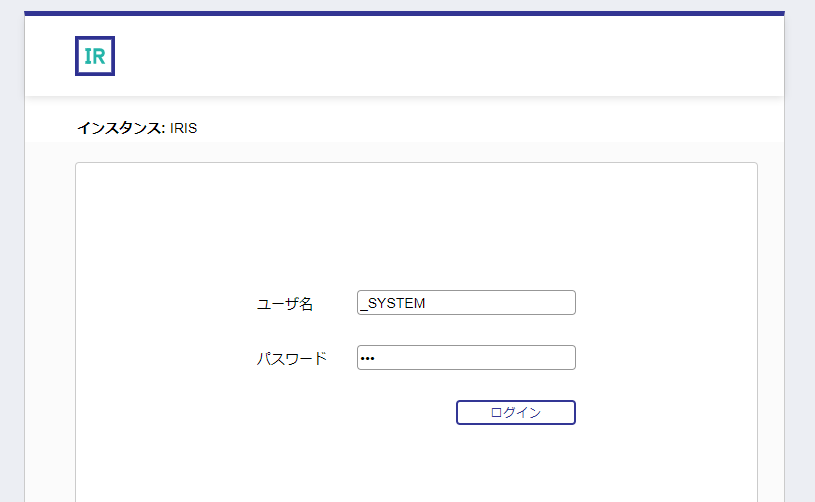Image resolution: width=815 pixels, height=502 pixels.
Task: Click the masked password dots
Action: coord(366,359)
